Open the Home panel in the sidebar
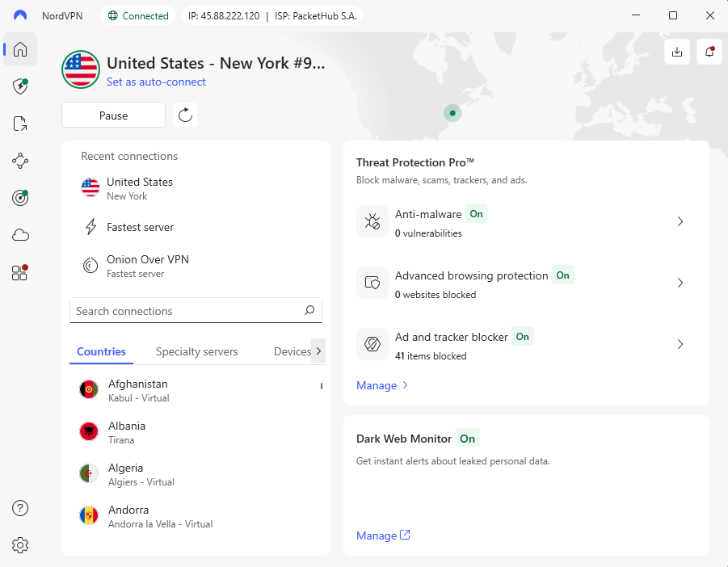The width and height of the screenshot is (728, 567). click(19, 49)
